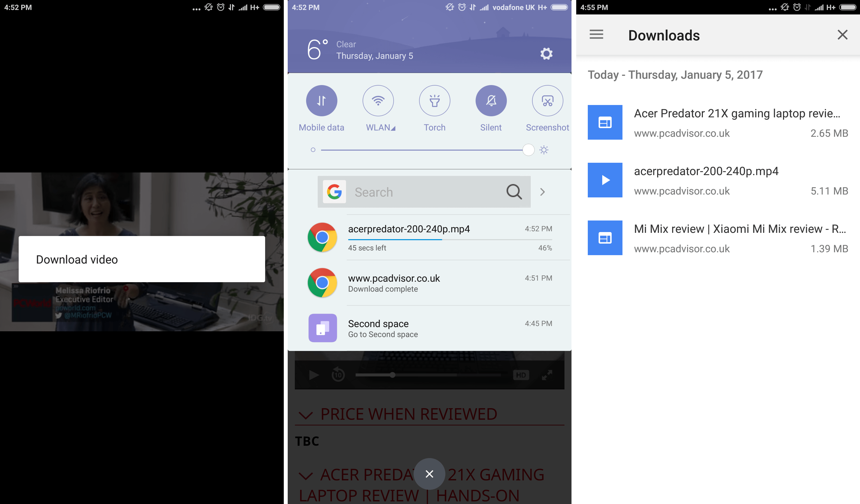Collapse the PRICE WHEN REVIEWED section
Screen dimensions: 860x504
[x=306, y=414]
